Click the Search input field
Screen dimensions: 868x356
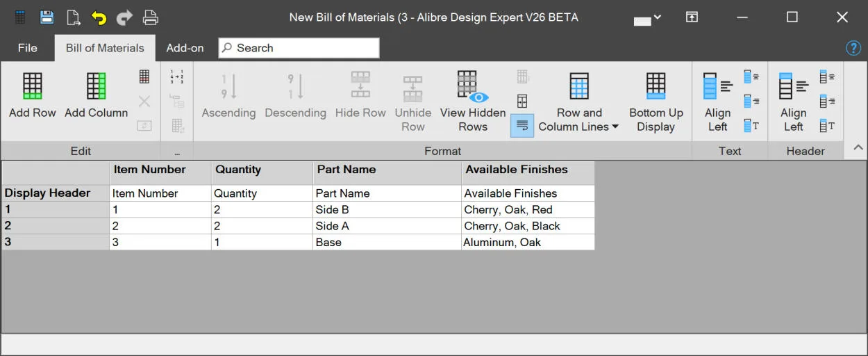[x=299, y=48]
